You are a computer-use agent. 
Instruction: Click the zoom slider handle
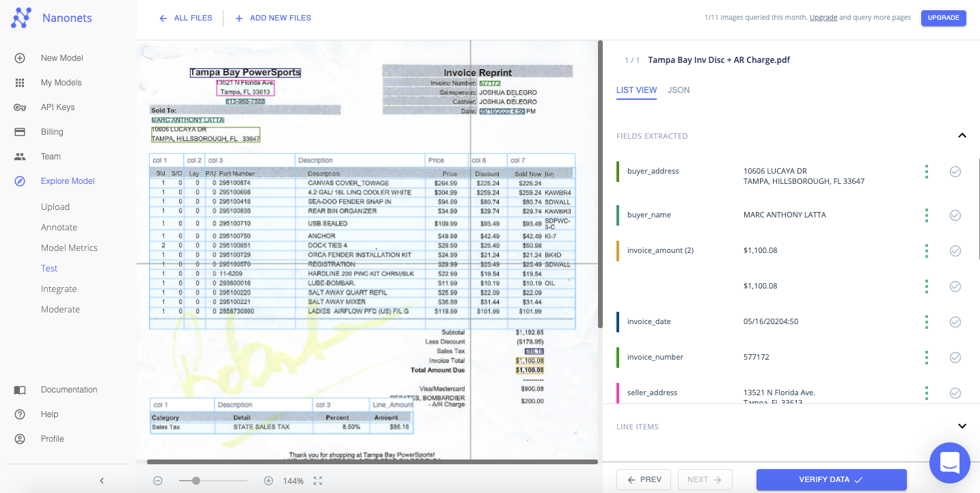(x=196, y=481)
